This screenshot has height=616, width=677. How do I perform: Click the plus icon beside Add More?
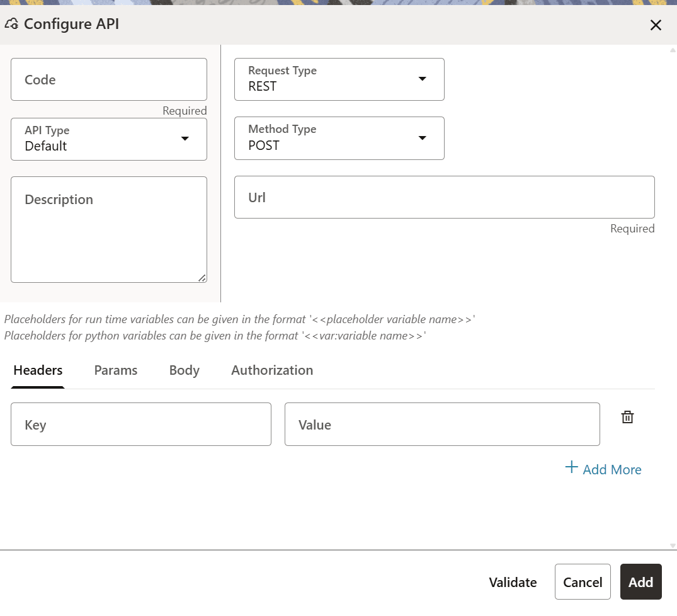click(x=571, y=467)
